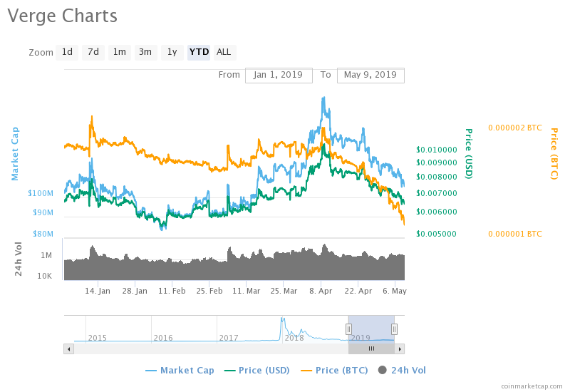Click the 24h Vol axis title
570x392 pixels.
click(19, 259)
